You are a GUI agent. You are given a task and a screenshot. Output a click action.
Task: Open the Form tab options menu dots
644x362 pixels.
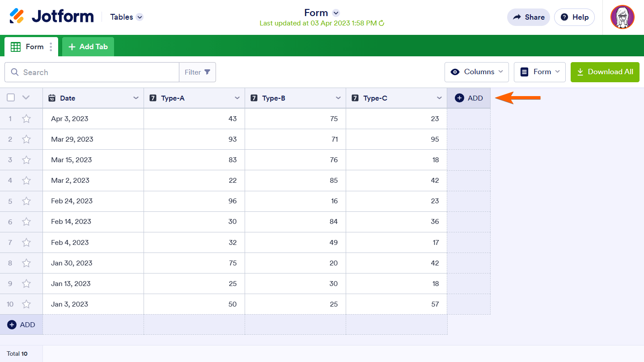click(51, 47)
